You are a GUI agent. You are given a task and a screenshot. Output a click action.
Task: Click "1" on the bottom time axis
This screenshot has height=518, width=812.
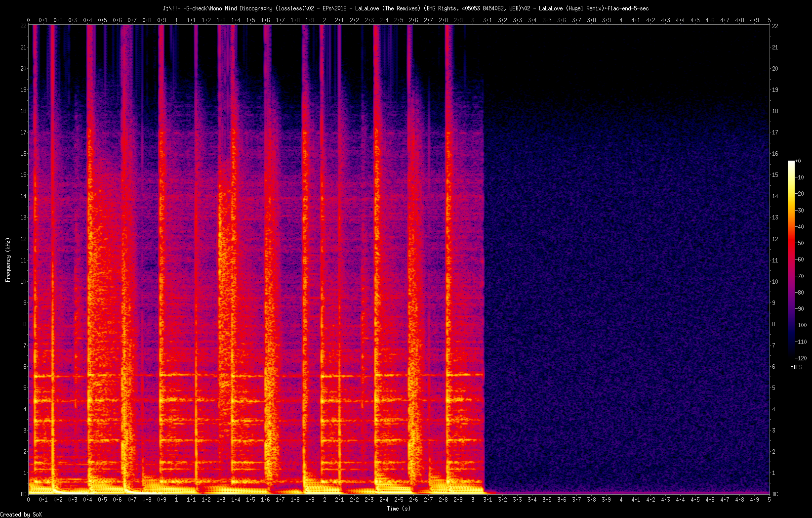(176, 500)
